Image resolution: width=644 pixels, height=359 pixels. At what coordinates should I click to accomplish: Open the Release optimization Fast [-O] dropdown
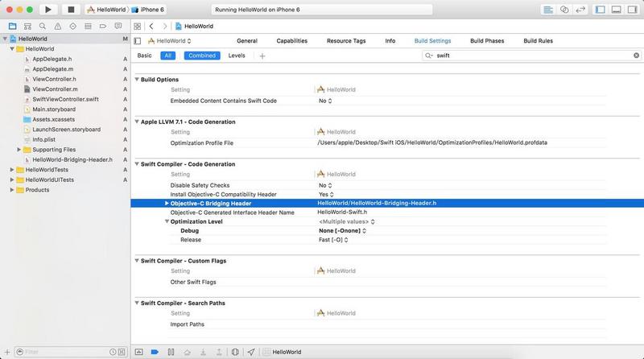[333, 240]
